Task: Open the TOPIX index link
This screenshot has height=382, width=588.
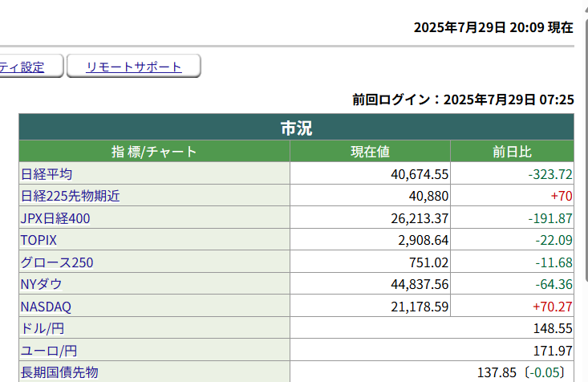Action: tap(39, 240)
